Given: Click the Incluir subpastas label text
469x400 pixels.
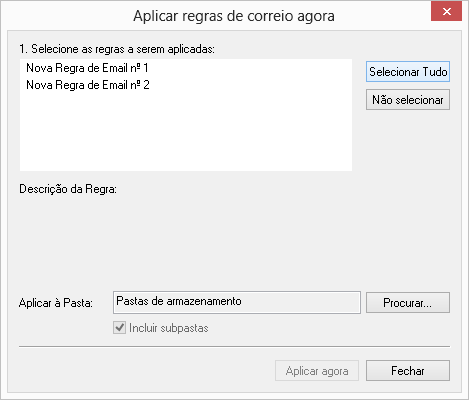Looking at the screenshot, I should click(x=169, y=328).
